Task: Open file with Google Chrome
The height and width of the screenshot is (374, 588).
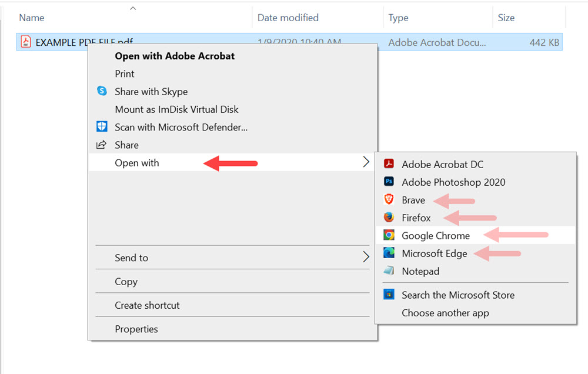Action: coord(475,235)
